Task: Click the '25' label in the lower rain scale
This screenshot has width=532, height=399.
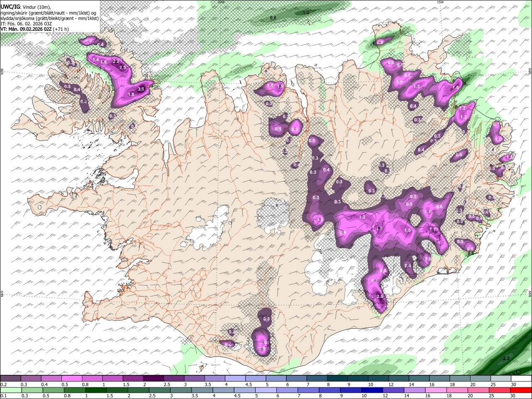Action: point(492,396)
